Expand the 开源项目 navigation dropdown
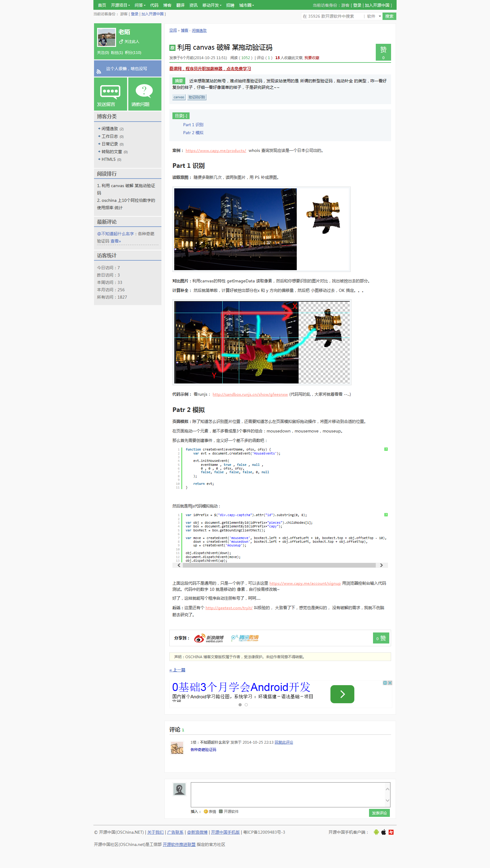Image resolution: width=490 pixels, height=868 pixels. coord(120,5)
